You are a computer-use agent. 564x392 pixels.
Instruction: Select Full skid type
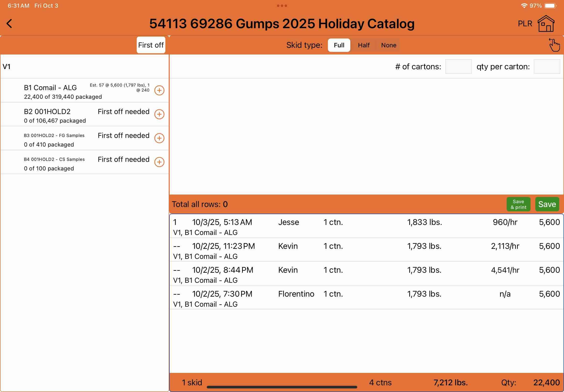point(339,45)
